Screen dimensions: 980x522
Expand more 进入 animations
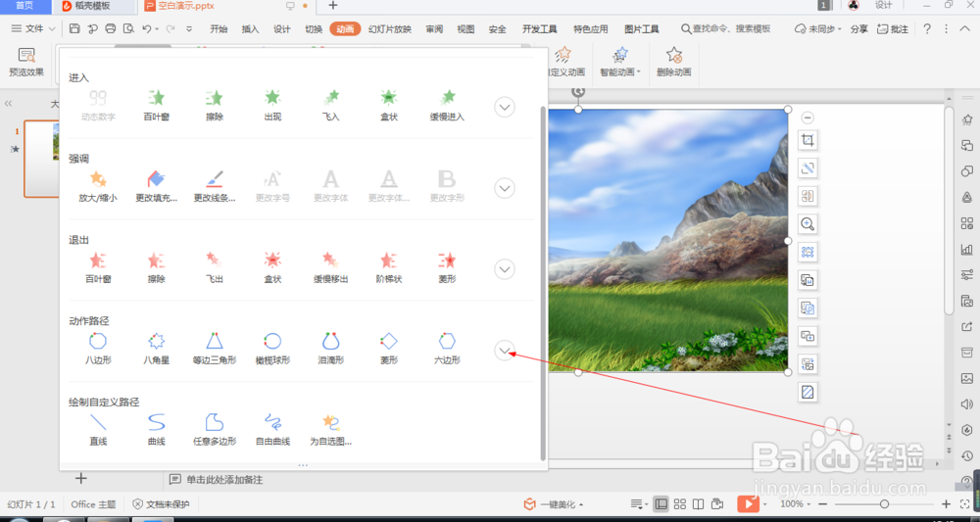pos(505,107)
